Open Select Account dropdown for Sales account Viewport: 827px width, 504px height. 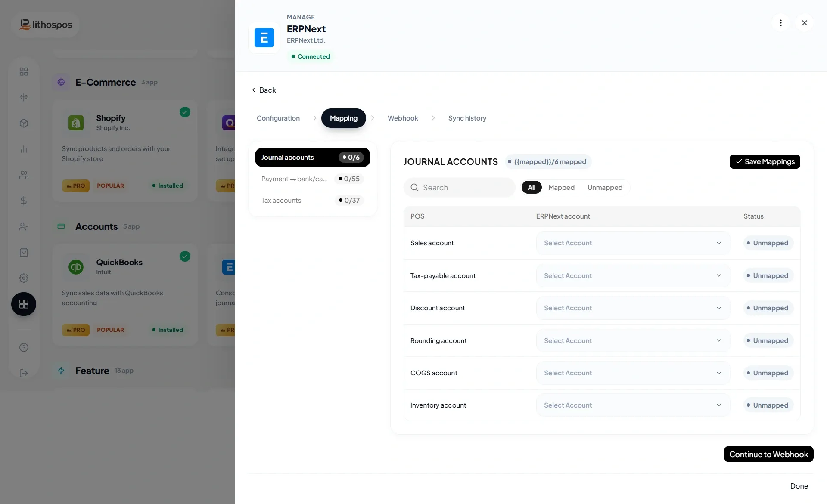633,243
